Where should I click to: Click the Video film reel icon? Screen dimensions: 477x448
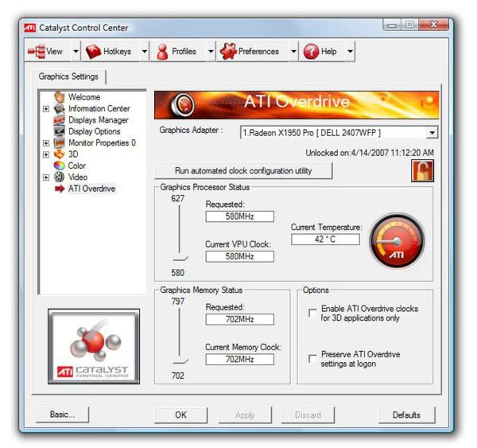59,177
